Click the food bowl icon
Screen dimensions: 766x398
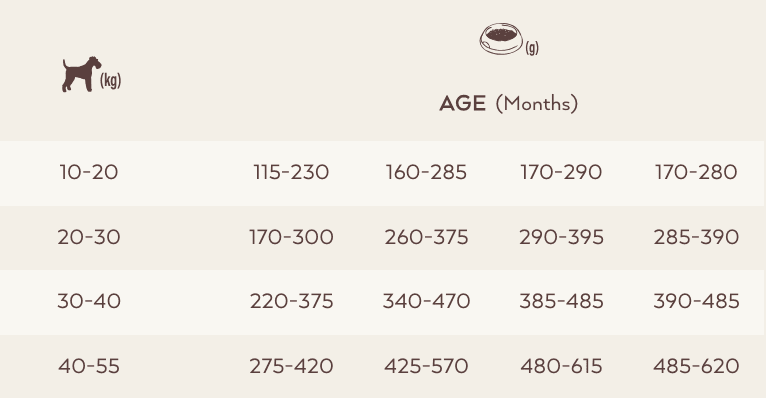click(x=501, y=39)
